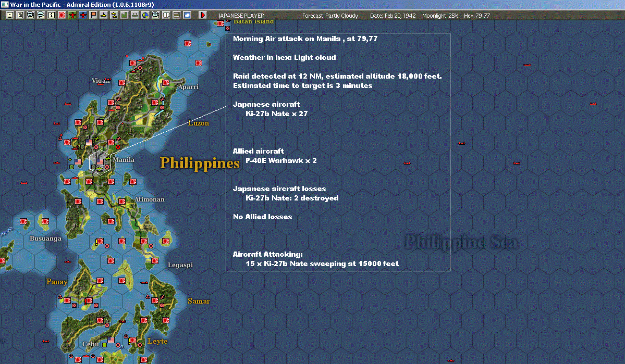
Task: Select the Japanese flag unit at Aparri
Action: click(166, 83)
